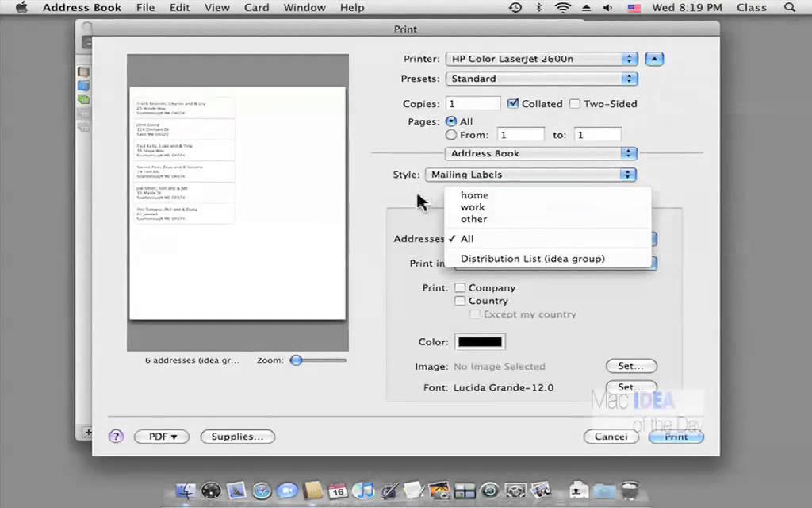Click the US flag input menu
The width and height of the screenshot is (812, 508).
634,8
